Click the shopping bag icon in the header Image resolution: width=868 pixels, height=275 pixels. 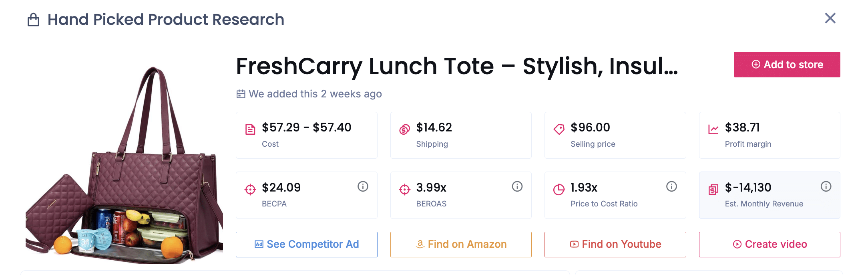[x=34, y=19]
